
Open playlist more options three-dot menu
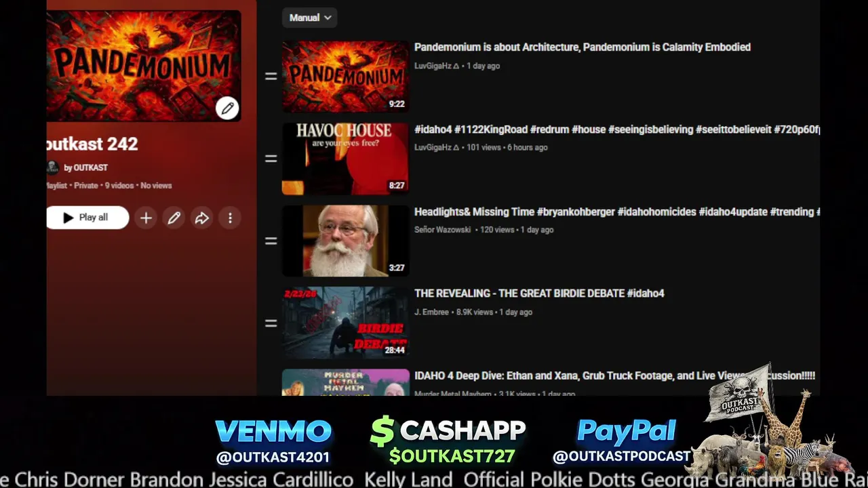[x=230, y=218]
